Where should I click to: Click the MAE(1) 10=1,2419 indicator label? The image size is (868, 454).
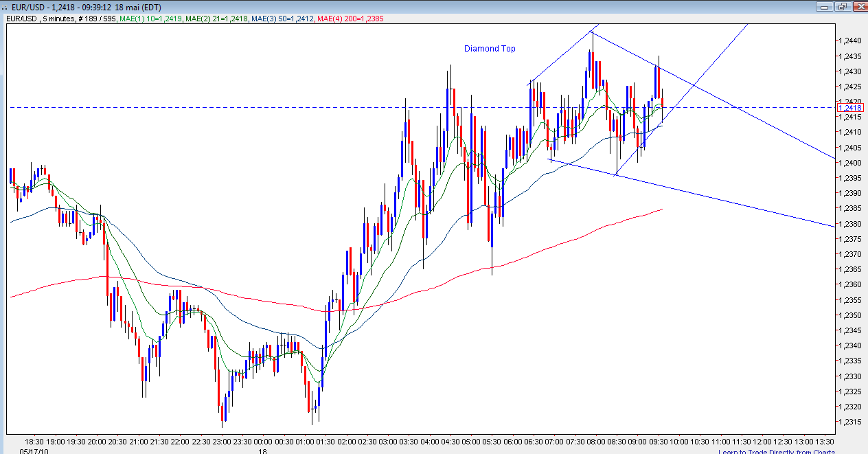tap(150, 19)
